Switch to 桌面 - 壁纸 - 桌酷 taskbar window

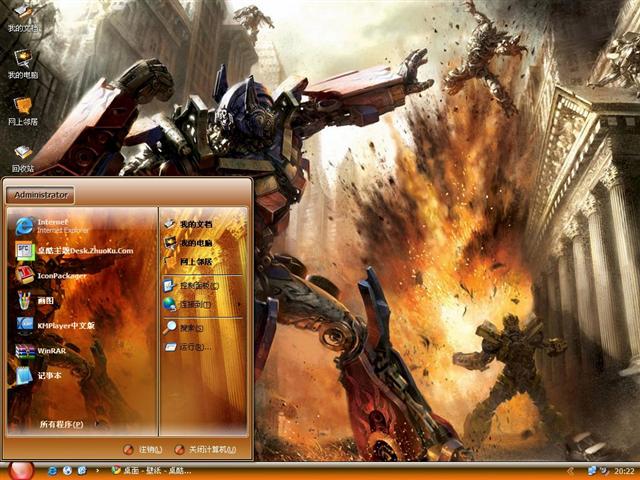pyautogui.click(x=152, y=471)
